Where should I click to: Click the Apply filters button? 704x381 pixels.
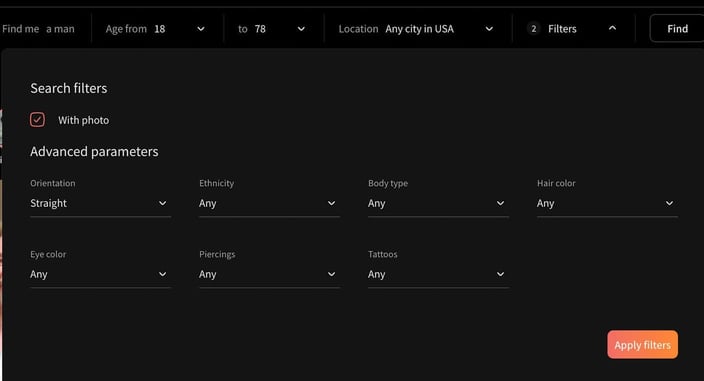[642, 345]
